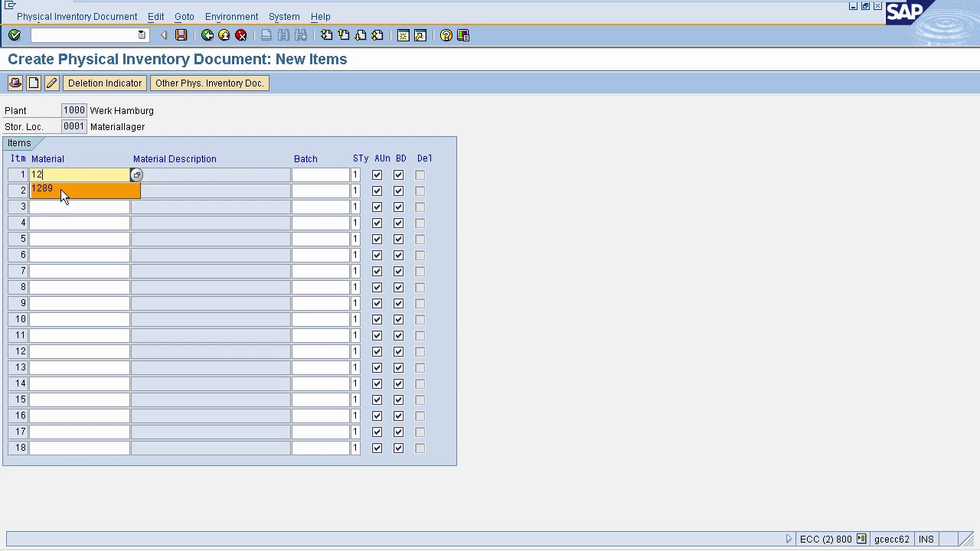Image resolution: width=980 pixels, height=551 pixels.
Task: Click the ECC (2) 800 status entry
Action: [825, 540]
